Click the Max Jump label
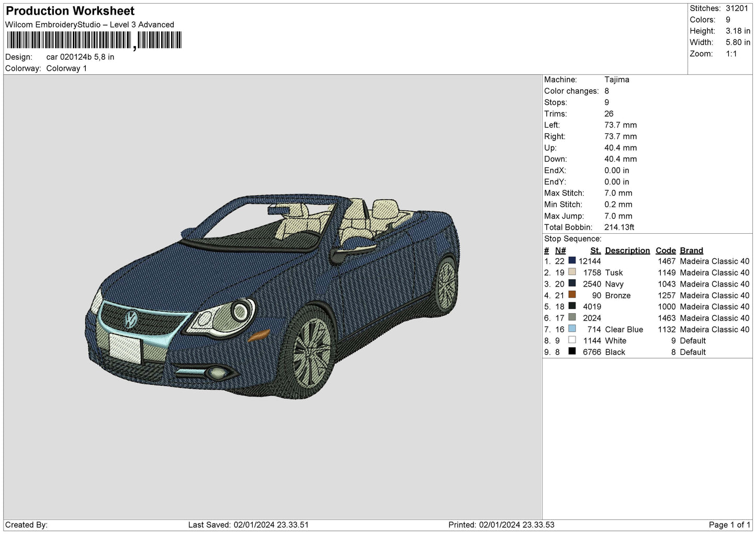756x534 pixels. click(563, 216)
